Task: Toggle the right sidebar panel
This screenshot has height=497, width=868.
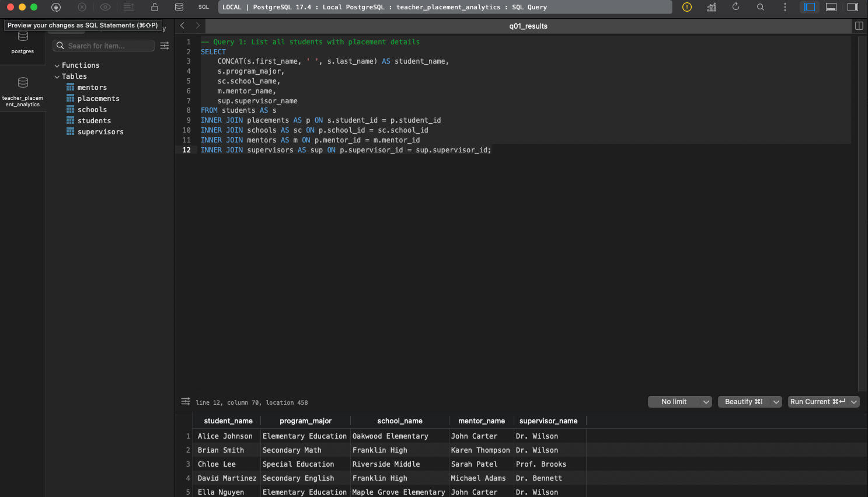Action: pos(853,7)
